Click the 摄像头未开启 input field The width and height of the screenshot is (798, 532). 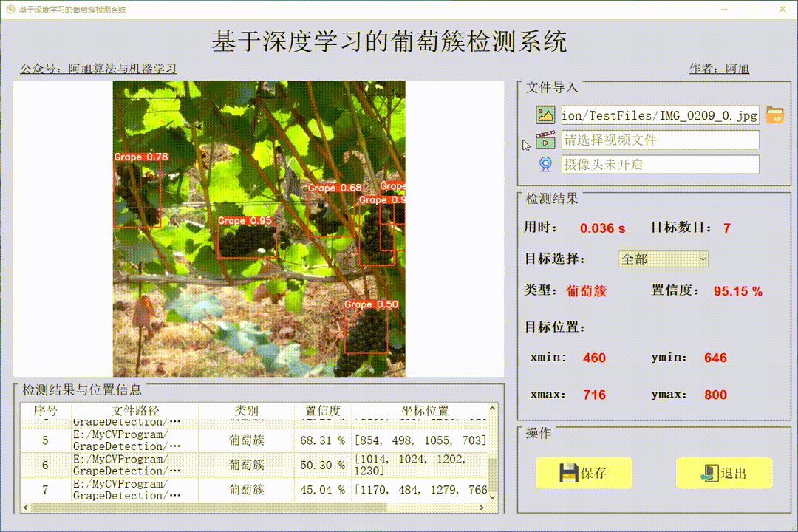(660, 165)
